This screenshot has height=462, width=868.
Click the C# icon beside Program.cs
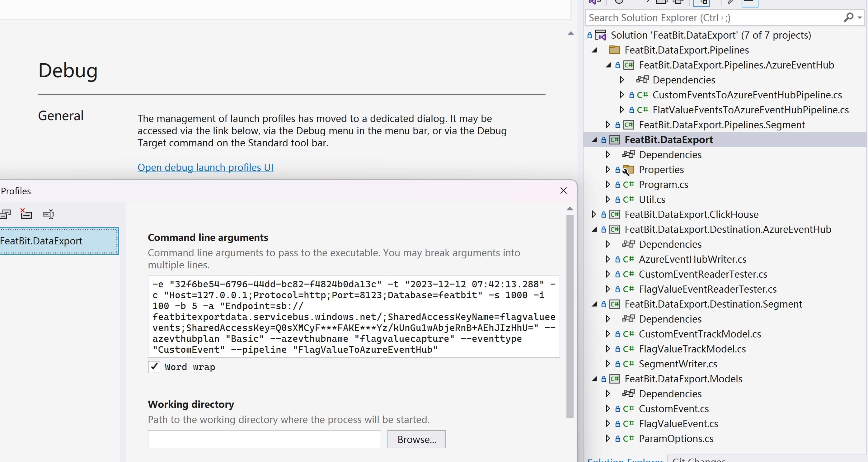pyautogui.click(x=628, y=184)
